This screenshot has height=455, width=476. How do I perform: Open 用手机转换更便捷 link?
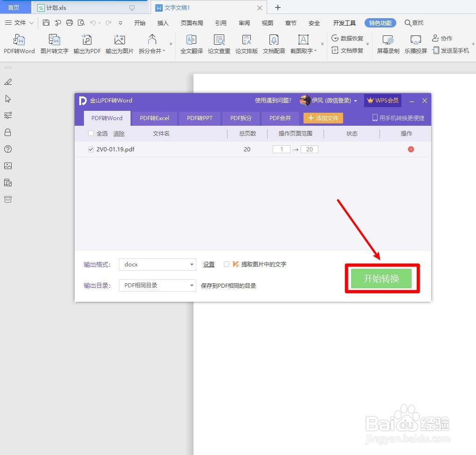pos(398,118)
